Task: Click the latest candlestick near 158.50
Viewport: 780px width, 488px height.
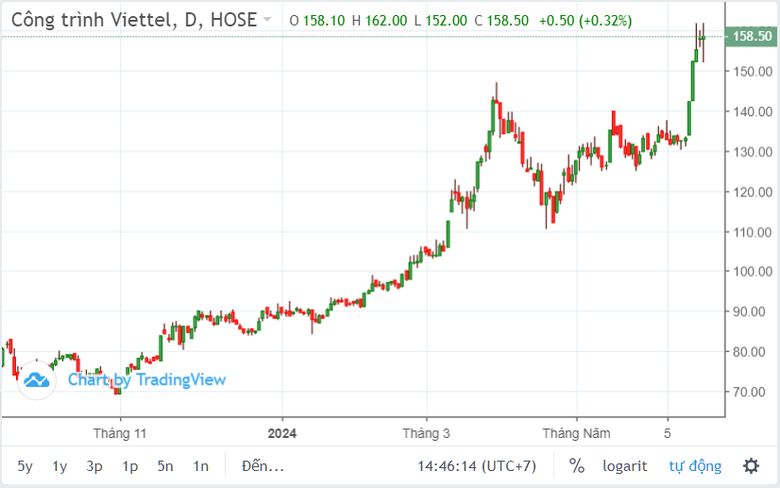Action: (x=703, y=38)
